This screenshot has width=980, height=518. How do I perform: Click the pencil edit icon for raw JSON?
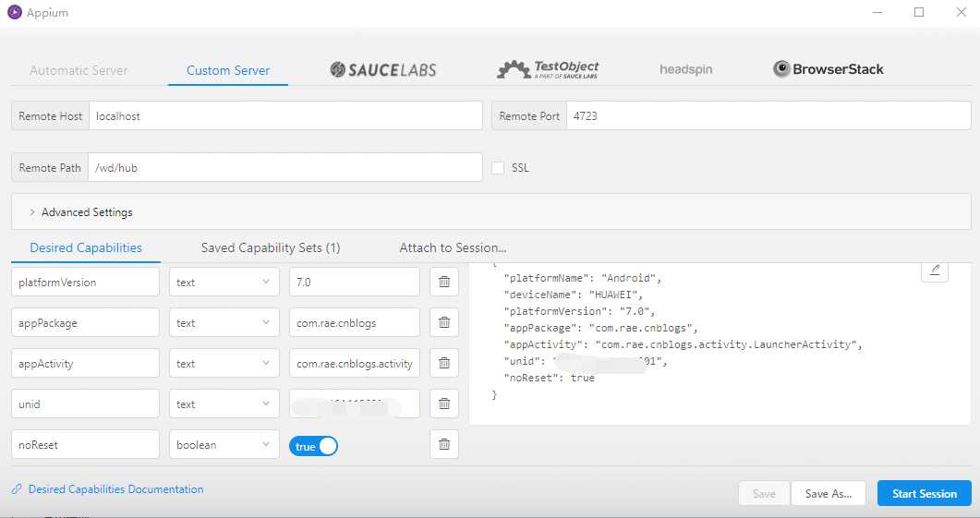(935, 270)
